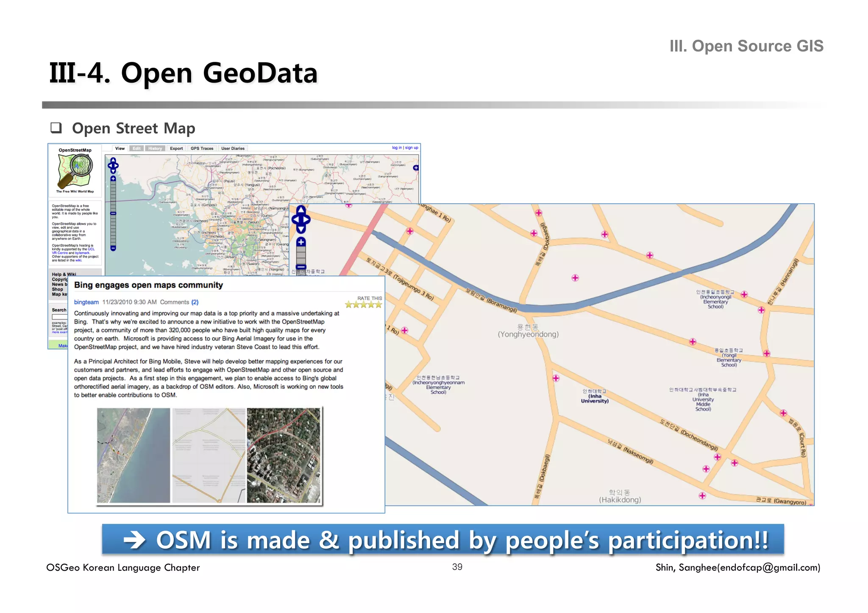Click pink marker beside Incheonyongil Elementary School
Screen dimensions: 868x613
tap(744, 294)
